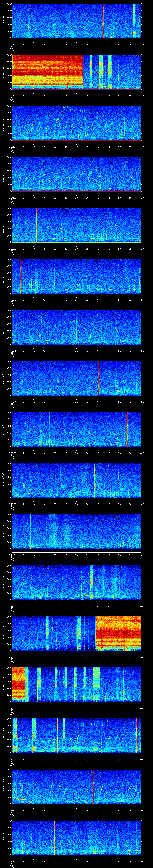Click the '19:04:00' time axis label
Image resolution: width=153 pixels, height=868 pixels.
(12, 198)
